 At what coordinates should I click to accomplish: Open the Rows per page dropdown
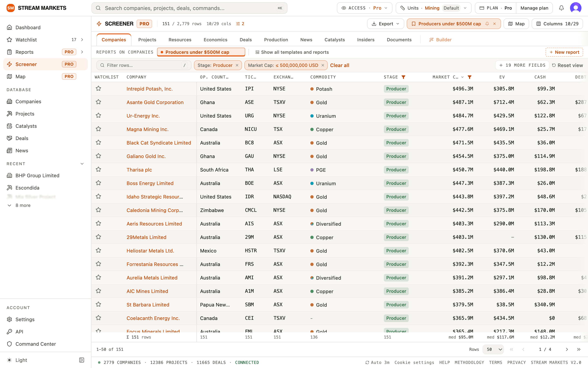coord(493,349)
